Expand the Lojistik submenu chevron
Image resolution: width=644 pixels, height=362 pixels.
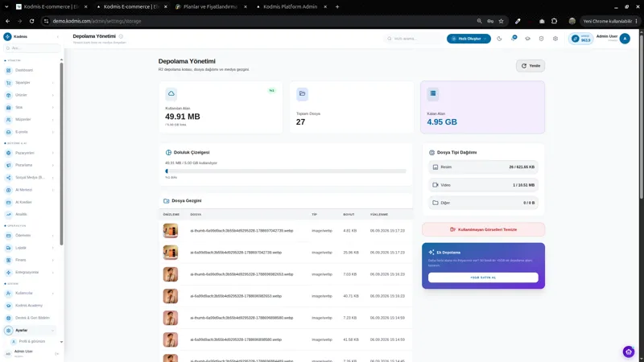point(53,248)
